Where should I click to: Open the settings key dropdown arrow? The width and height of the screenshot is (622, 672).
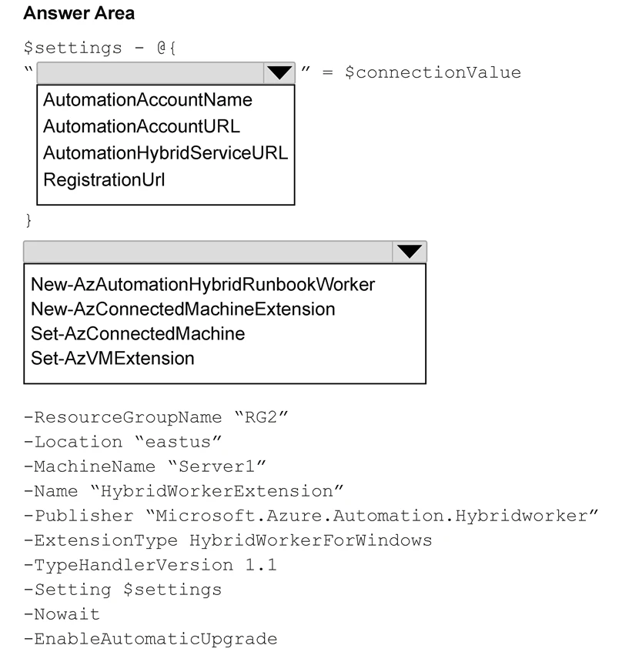[279, 73]
